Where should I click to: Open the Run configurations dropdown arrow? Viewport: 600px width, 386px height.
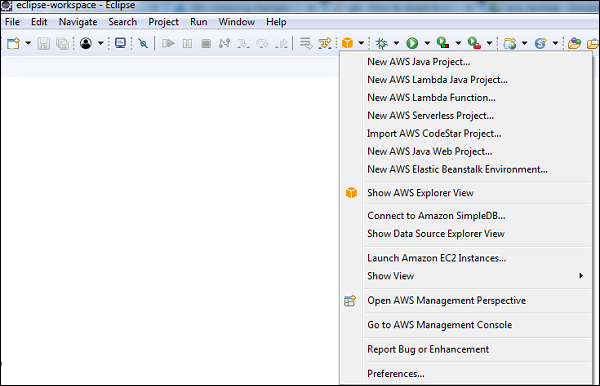point(427,43)
